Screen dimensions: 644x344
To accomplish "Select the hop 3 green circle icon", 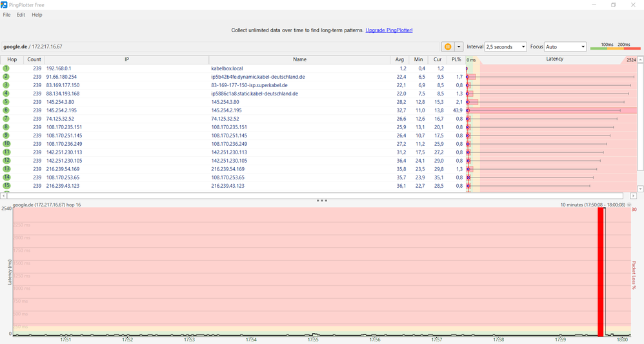I will (x=6, y=85).
